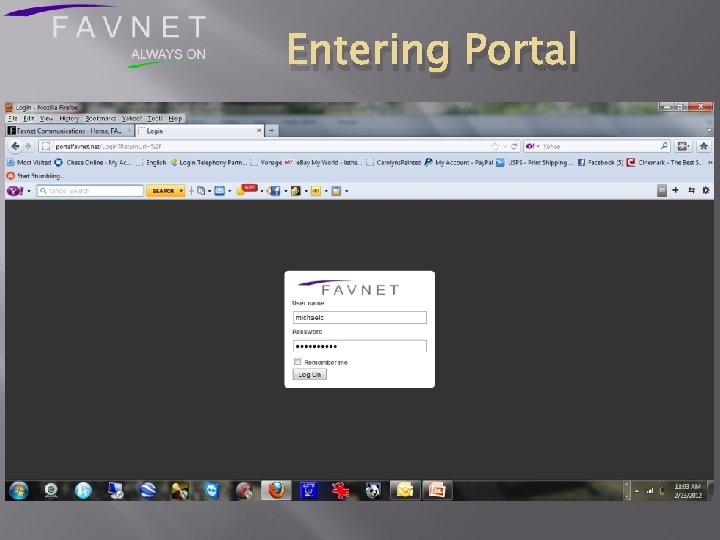Viewport: 720px width, 540px height.
Task: Open Facebook bookmark
Action: point(601,163)
